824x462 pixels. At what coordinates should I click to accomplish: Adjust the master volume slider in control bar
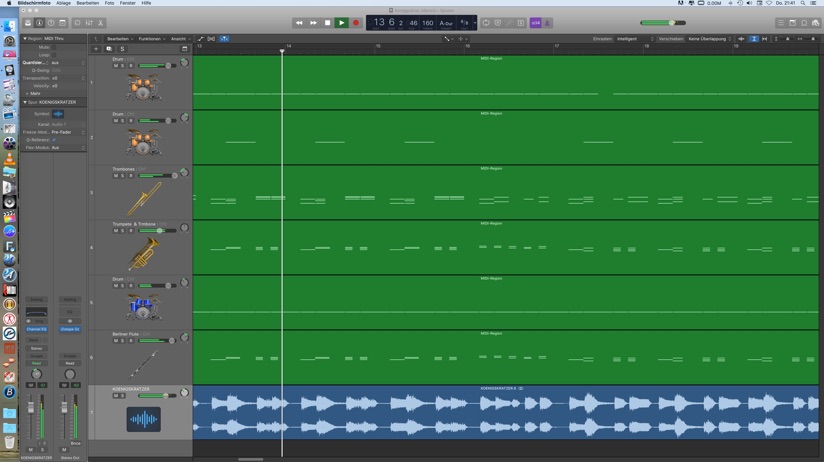point(663,23)
